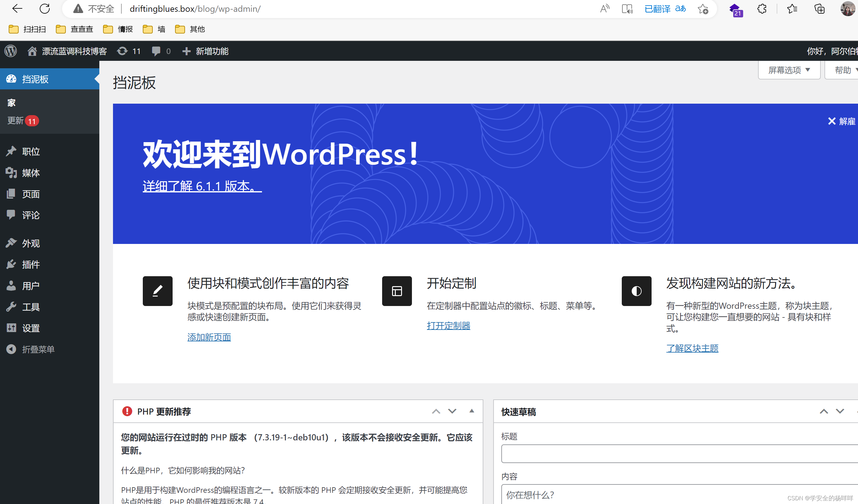Add page to favorites star icon
858x504 pixels.
tap(703, 9)
